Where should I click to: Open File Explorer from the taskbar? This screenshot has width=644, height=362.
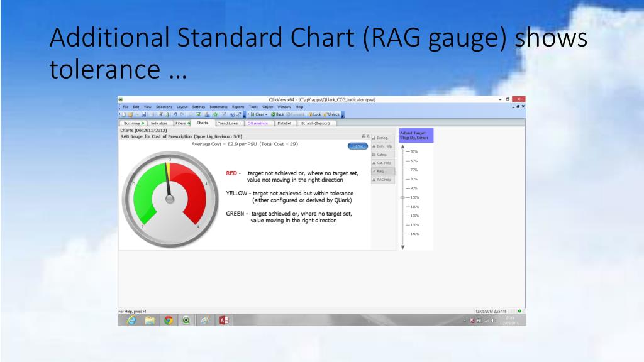[150, 320]
